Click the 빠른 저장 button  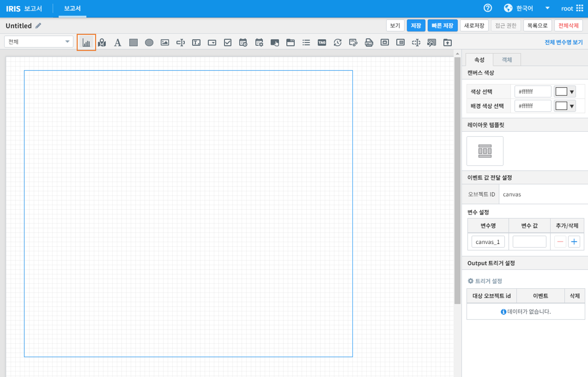tap(442, 25)
